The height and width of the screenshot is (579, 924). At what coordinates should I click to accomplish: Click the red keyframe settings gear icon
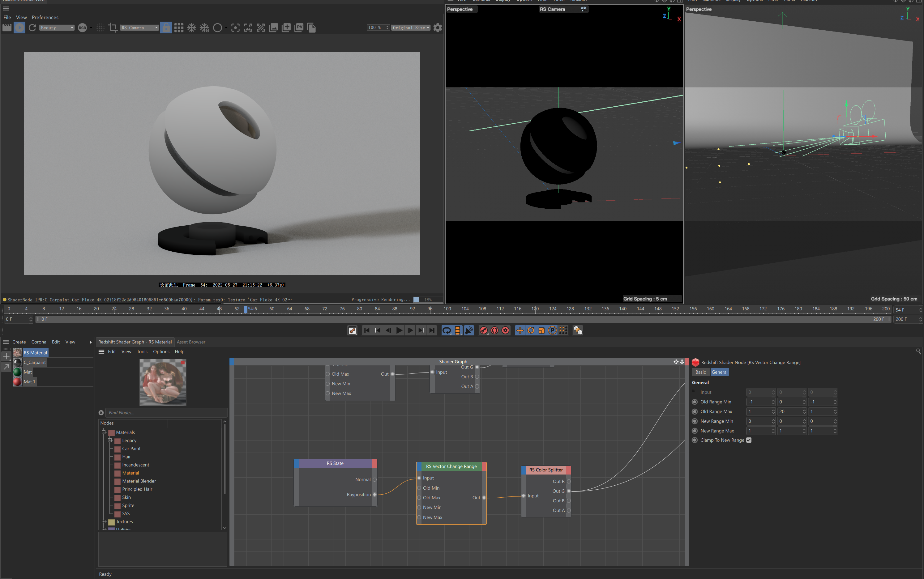[506, 330]
